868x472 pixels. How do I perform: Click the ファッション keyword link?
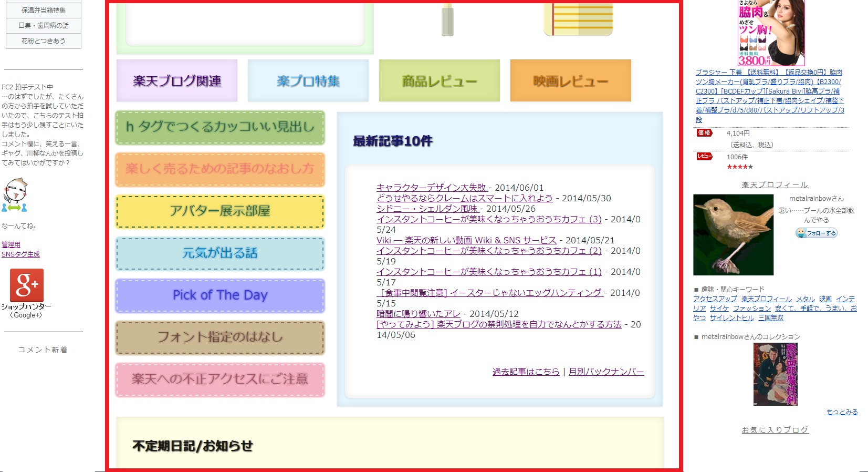(752, 308)
